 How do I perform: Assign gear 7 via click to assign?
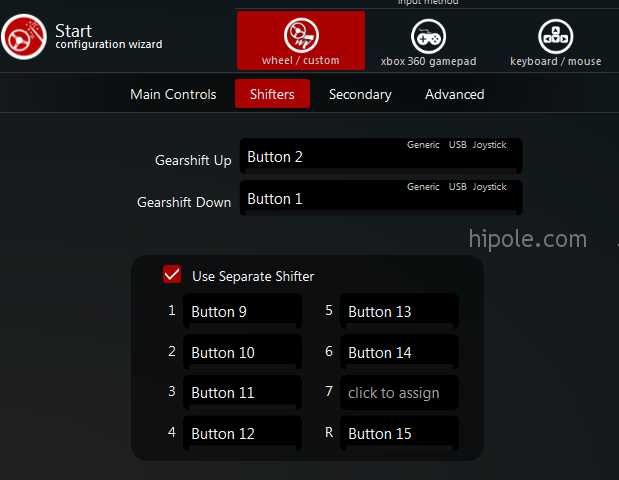(400, 392)
